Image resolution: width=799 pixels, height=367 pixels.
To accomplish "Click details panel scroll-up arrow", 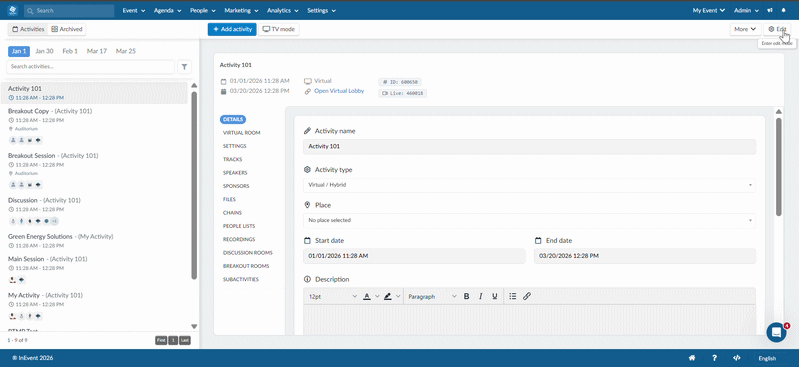I will tap(778, 112).
